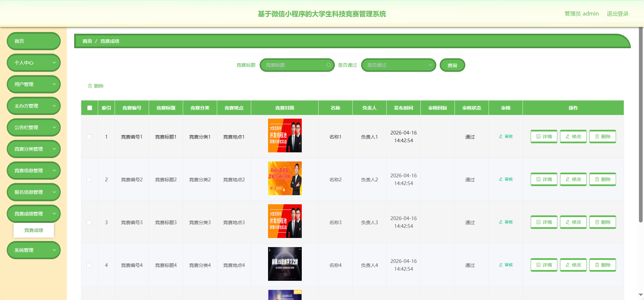The height and width of the screenshot is (300, 644).
Task: Open the 是否通过 dropdown filter
Action: point(399,65)
